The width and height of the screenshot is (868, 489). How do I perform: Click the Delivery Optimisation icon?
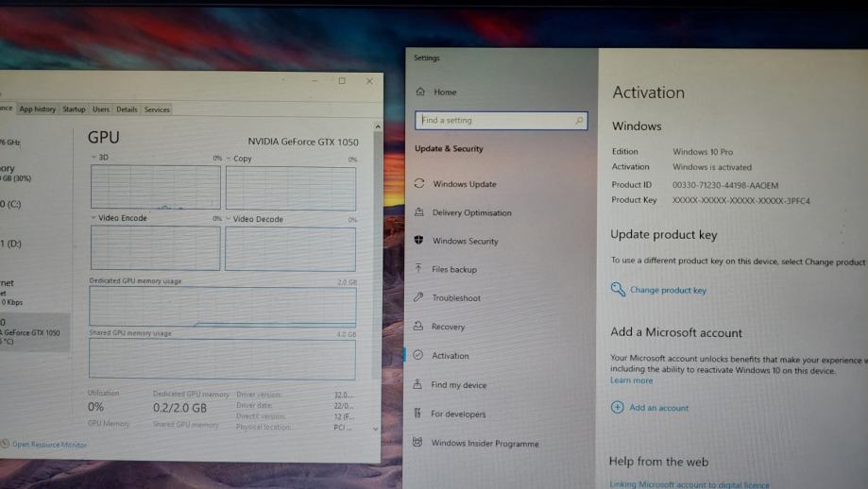pyautogui.click(x=419, y=211)
